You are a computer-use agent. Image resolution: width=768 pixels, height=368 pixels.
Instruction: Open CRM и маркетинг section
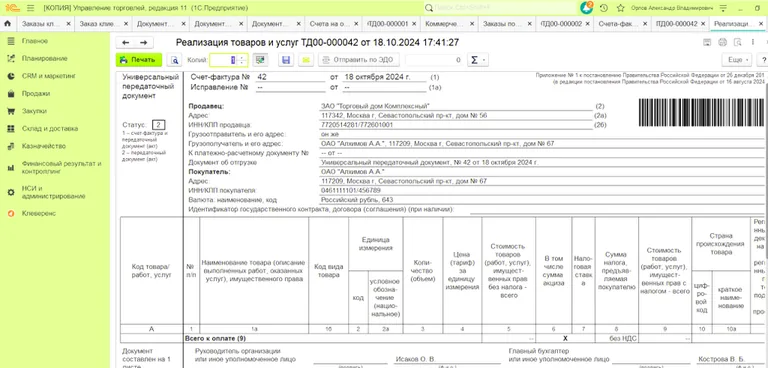point(49,76)
